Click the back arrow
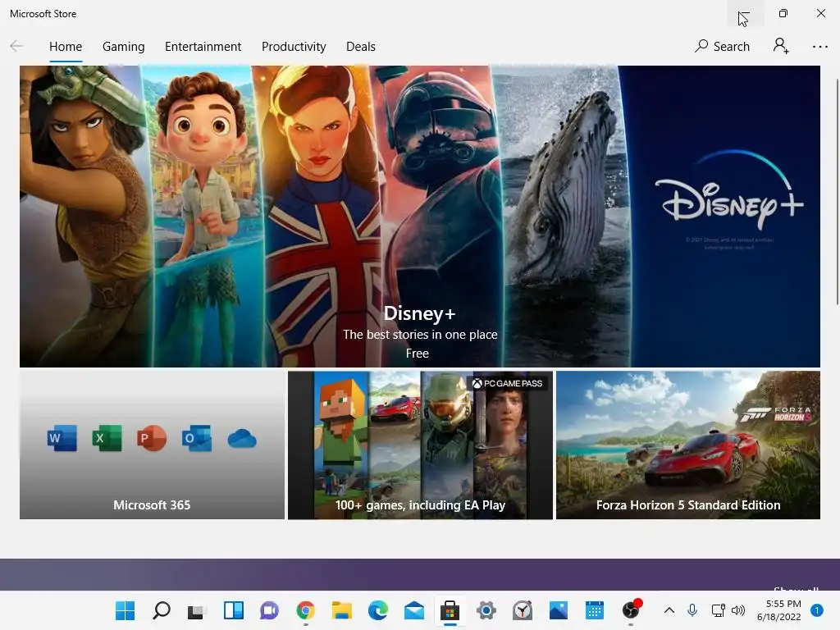This screenshot has width=840, height=630. coord(16,47)
